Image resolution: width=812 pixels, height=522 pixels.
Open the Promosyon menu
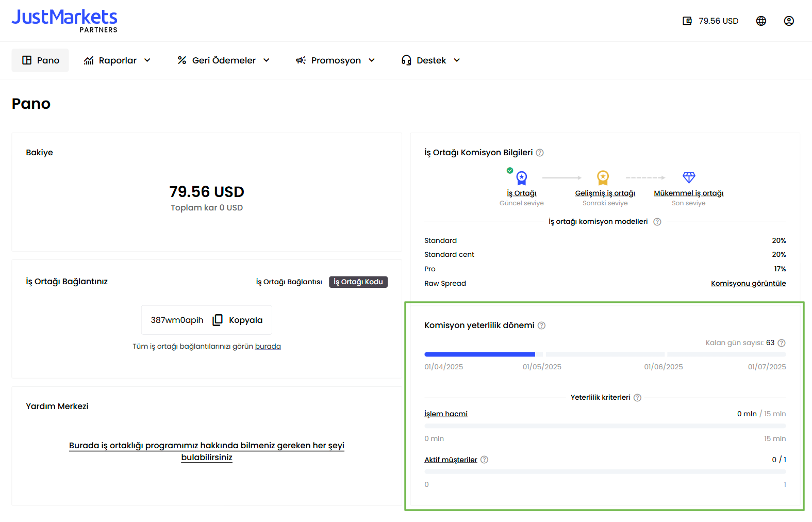click(x=336, y=60)
